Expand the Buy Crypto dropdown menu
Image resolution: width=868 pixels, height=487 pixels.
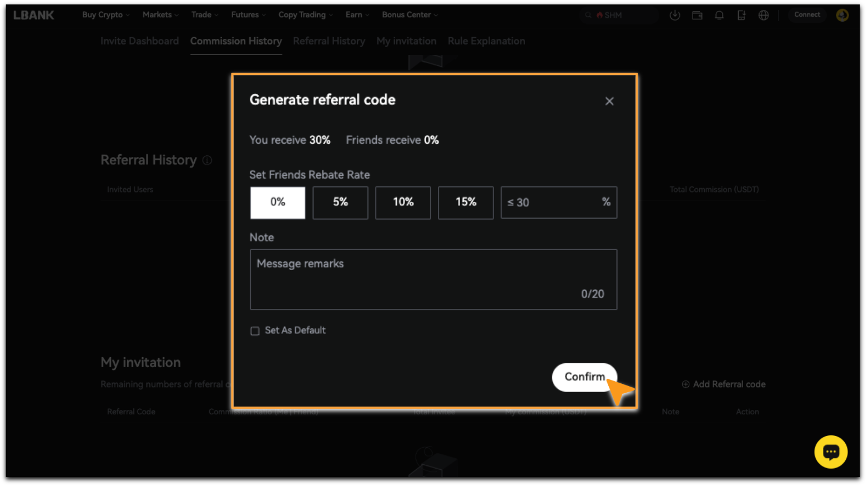[x=105, y=15]
